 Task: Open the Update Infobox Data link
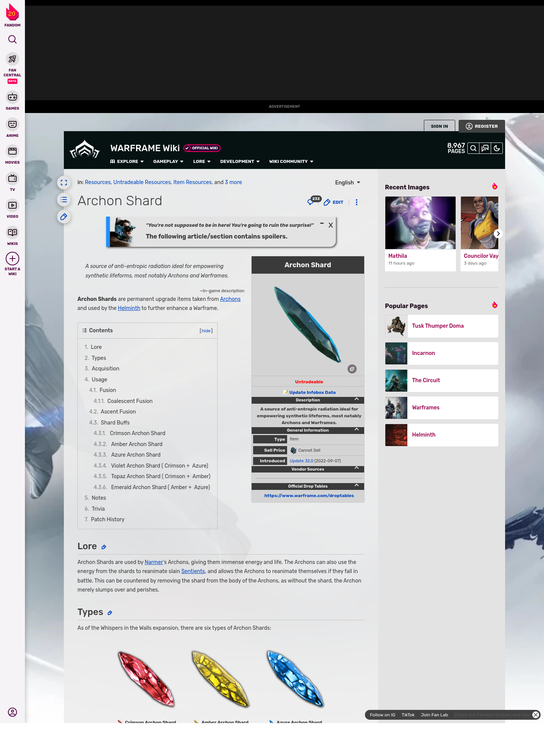(312, 392)
